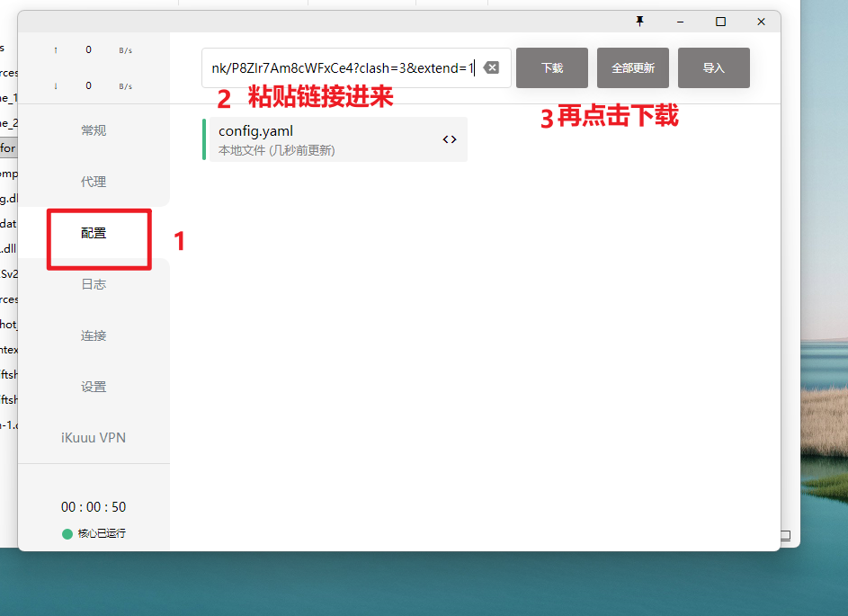Switch to the 常规 section
The image size is (848, 616).
tap(93, 129)
